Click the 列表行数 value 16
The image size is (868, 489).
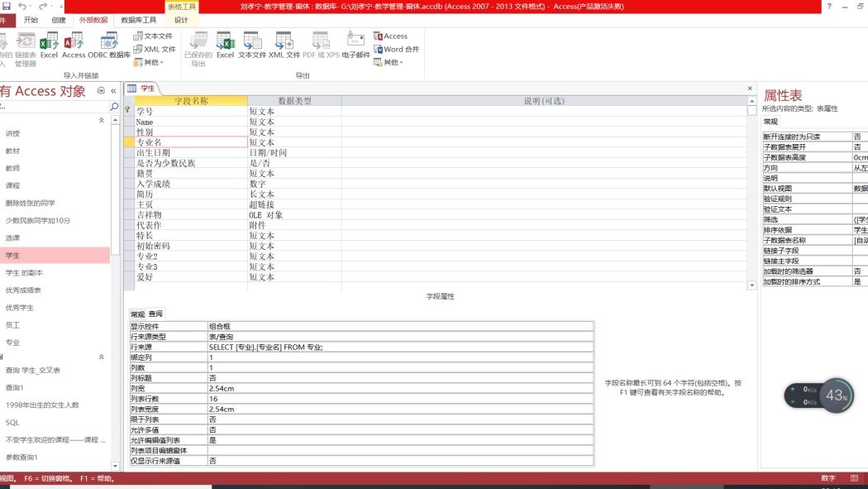[x=400, y=399]
